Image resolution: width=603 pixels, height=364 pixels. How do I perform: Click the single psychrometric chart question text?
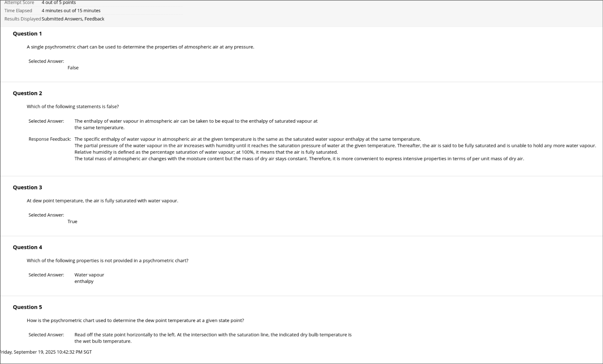point(140,47)
